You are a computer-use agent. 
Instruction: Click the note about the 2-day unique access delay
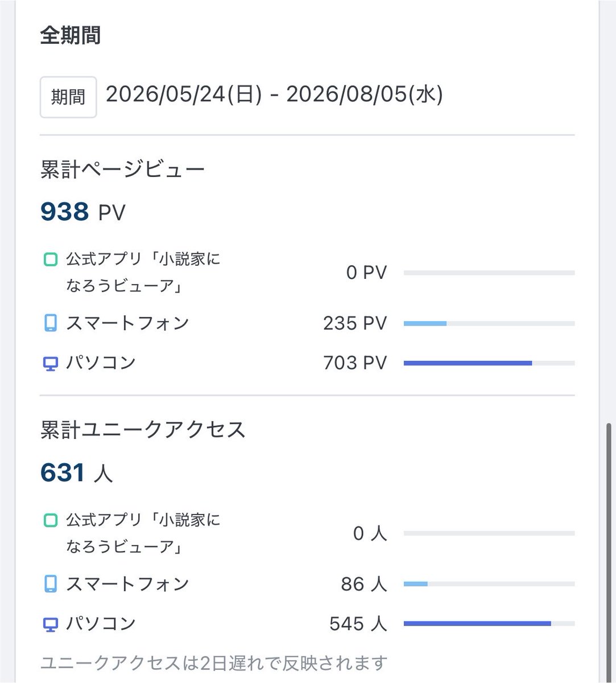tap(214, 663)
